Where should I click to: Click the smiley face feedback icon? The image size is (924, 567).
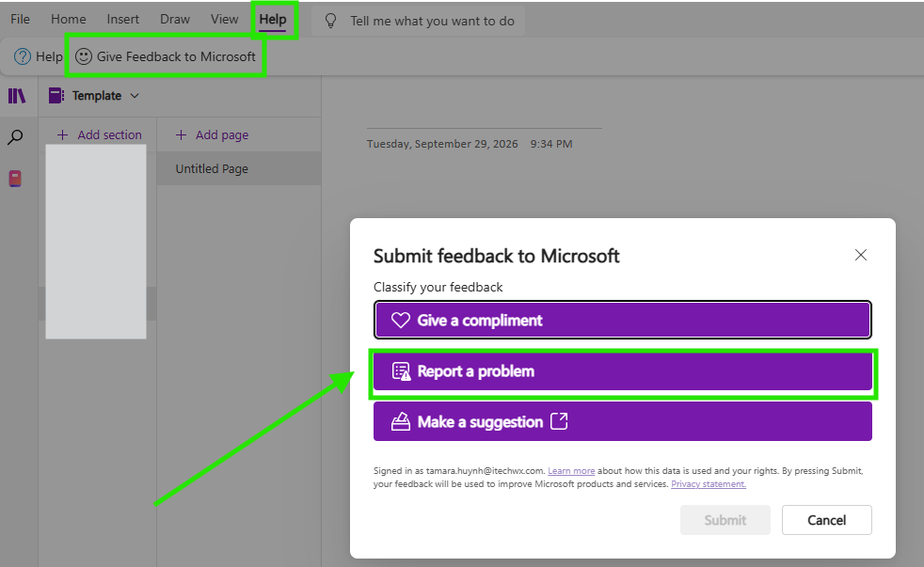click(x=84, y=56)
